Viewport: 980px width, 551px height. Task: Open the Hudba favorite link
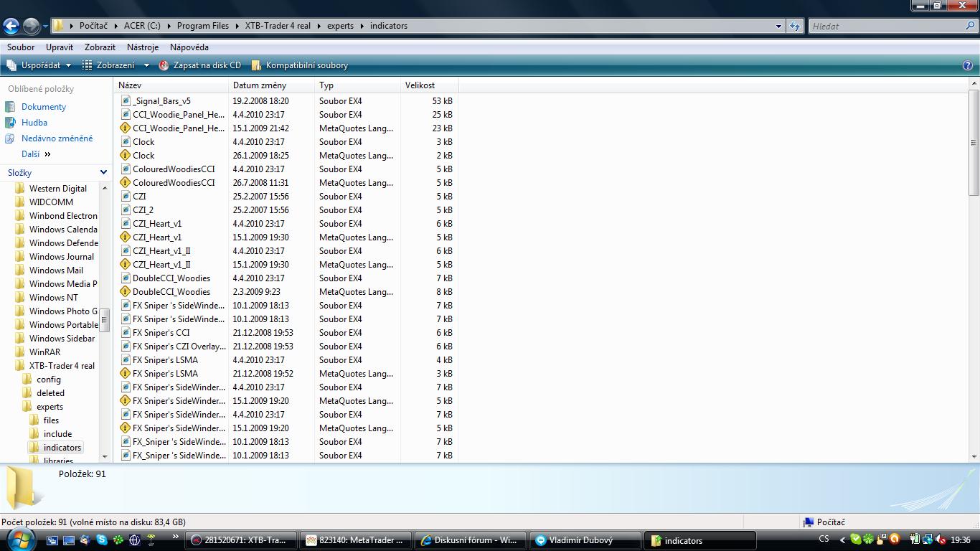(34, 123)
